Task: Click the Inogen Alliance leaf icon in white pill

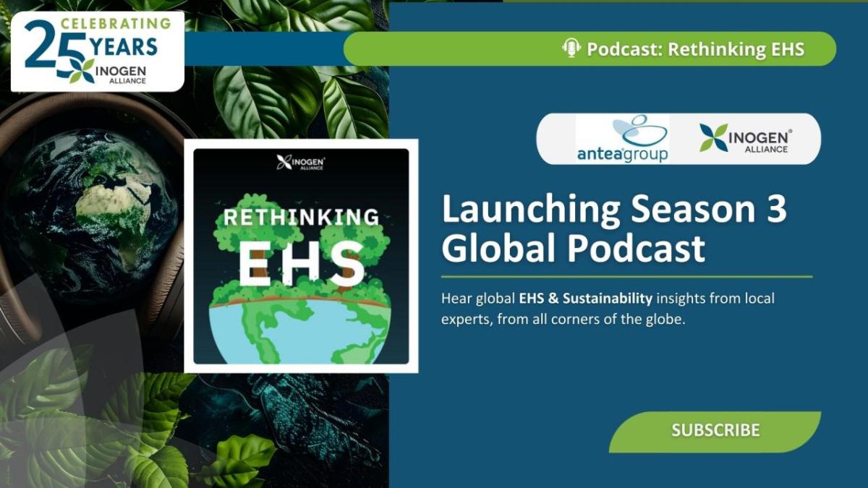Action: pyautogui.click(x=713, y=138)
